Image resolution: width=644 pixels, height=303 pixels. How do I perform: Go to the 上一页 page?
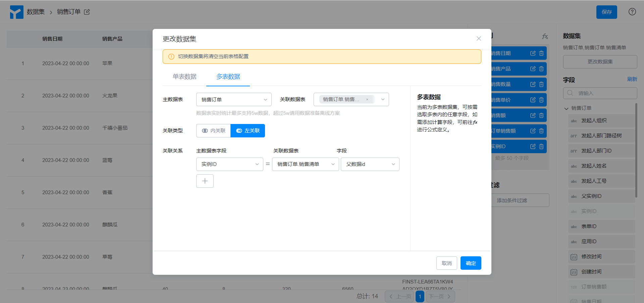point(399,296)
